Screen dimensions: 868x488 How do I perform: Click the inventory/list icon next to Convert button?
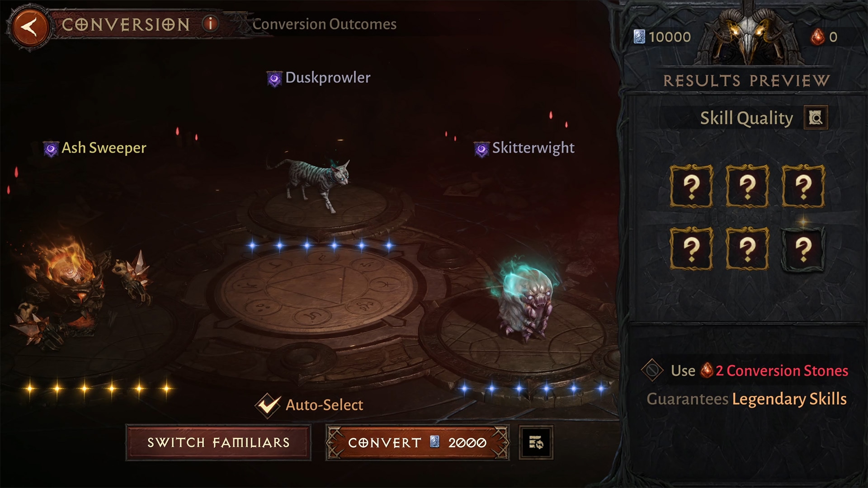click(536, 443)
